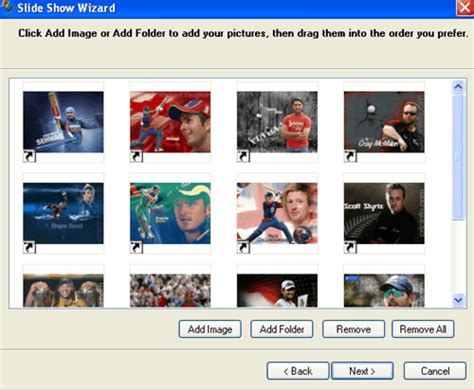
Task: Click the scrollbar down arrow
Action: tap(458, 300)
